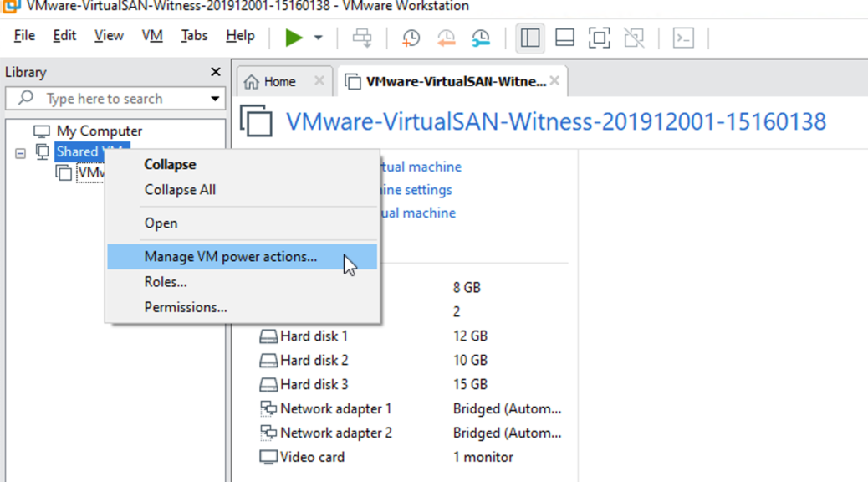
Task: Select My Computer in library tree
Action: click(x=99, y=131)
